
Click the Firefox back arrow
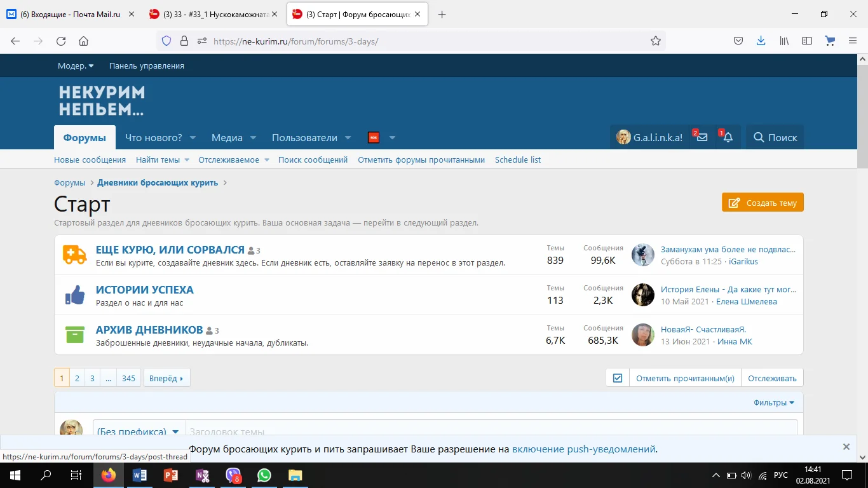click(15, 41)
